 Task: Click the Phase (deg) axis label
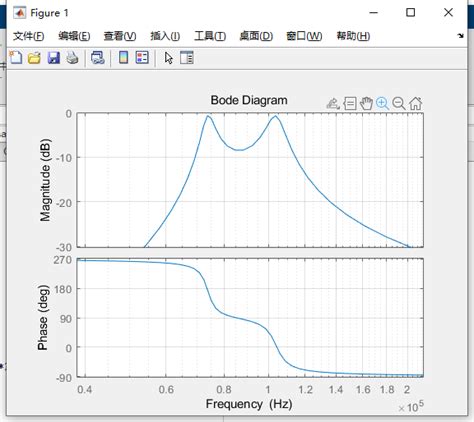coord(43,317)
